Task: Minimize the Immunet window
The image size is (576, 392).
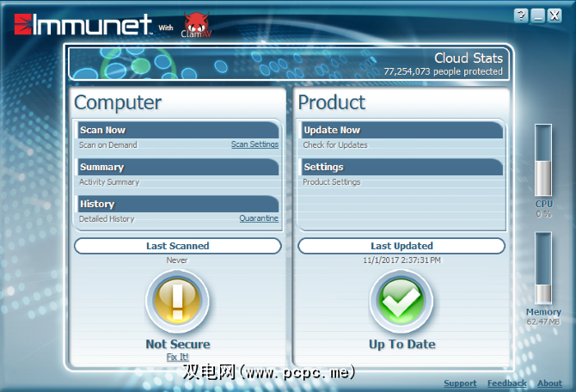Action: click(538, 15)
